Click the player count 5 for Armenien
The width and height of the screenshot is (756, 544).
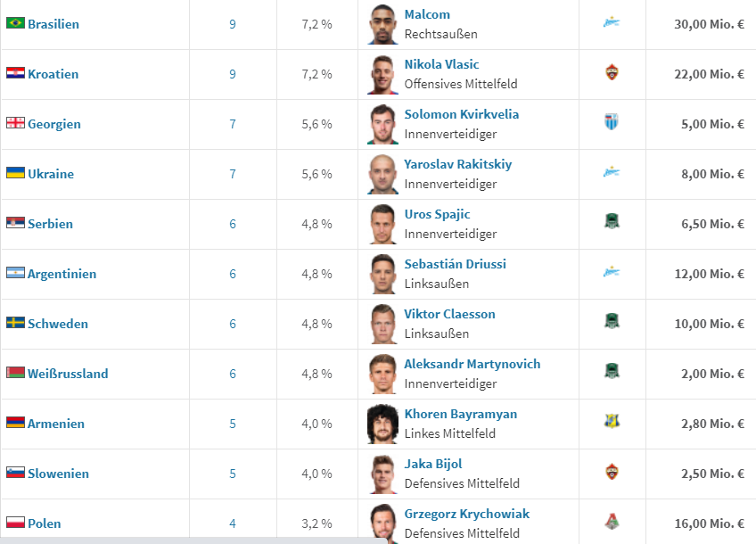coord(233,424)
